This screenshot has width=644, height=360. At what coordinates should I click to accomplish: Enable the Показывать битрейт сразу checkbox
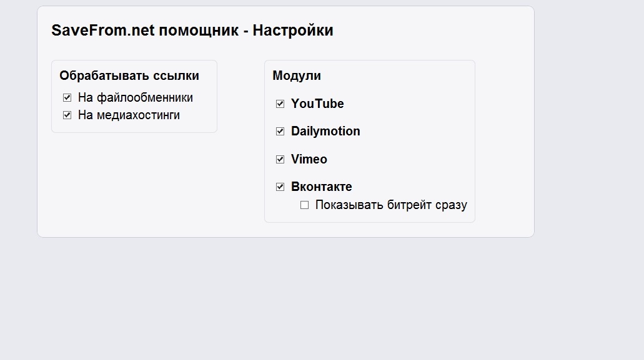(305, 205)
